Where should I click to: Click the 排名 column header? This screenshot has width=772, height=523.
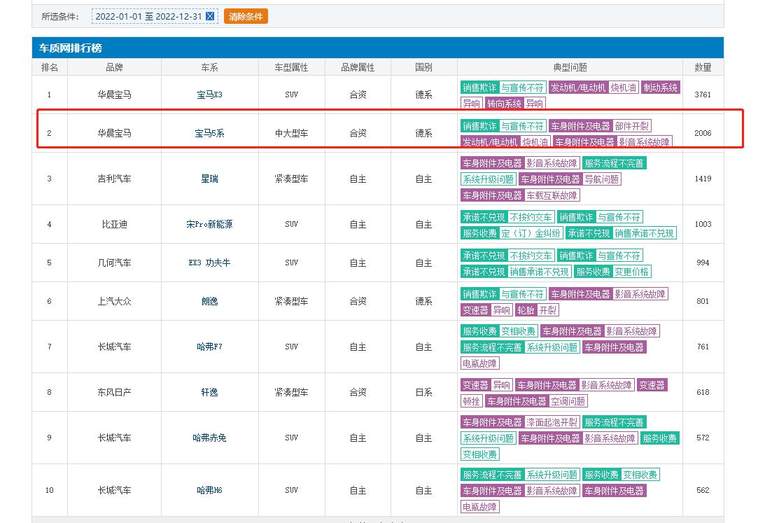point(49,67)
